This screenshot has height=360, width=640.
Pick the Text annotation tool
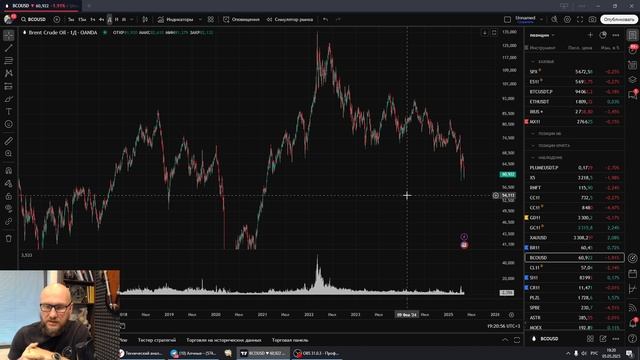coord(9,111)
